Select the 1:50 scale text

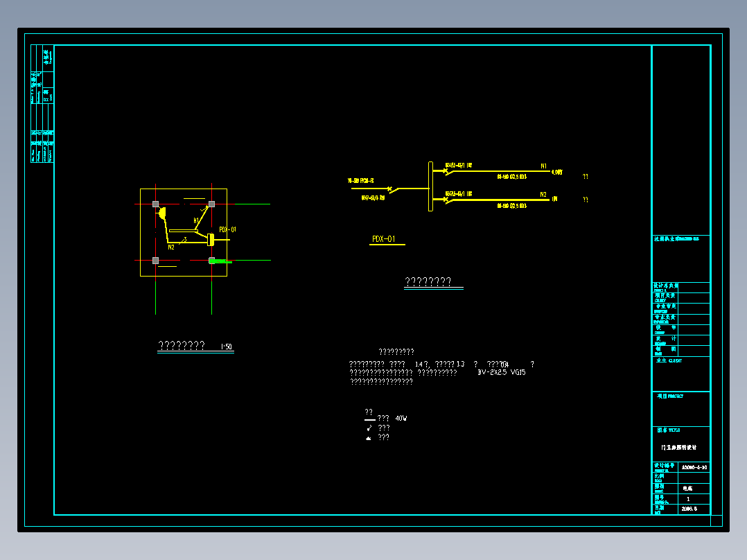(227, 347)
